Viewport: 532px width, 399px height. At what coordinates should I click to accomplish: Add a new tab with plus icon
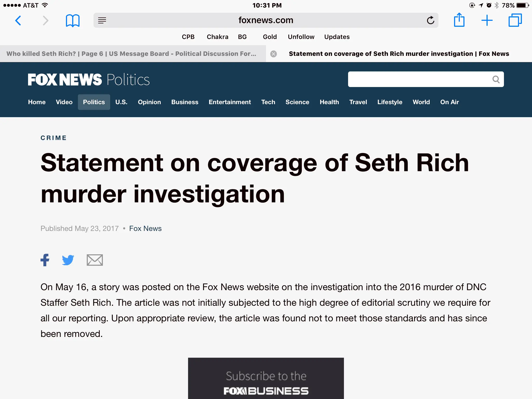pyautogui.click(x=487, y=20)
